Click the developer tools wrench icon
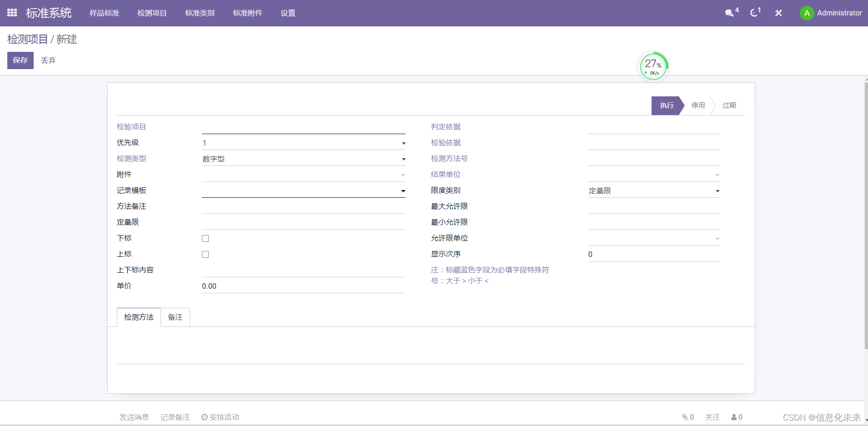 (x=778, y=13)
